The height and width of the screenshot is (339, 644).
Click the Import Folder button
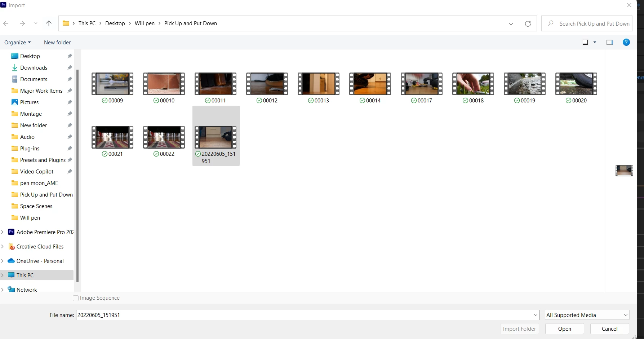click(519, 329)
